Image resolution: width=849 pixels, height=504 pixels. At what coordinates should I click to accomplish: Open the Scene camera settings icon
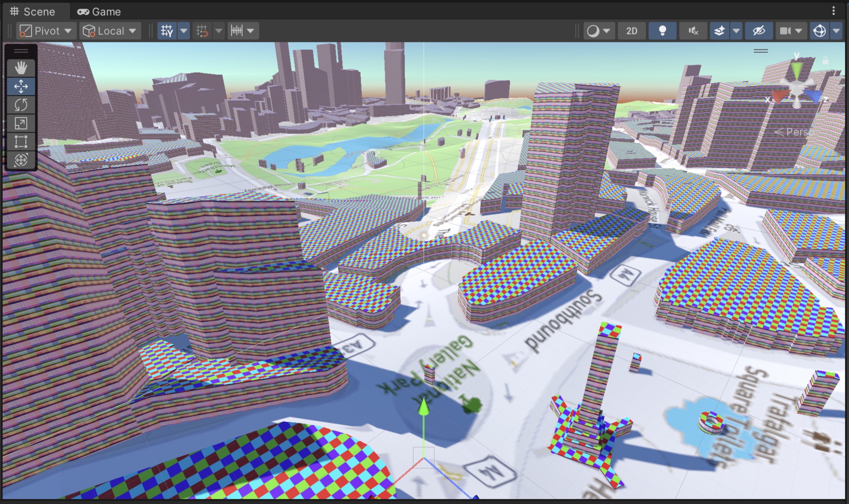coord(785,31)
